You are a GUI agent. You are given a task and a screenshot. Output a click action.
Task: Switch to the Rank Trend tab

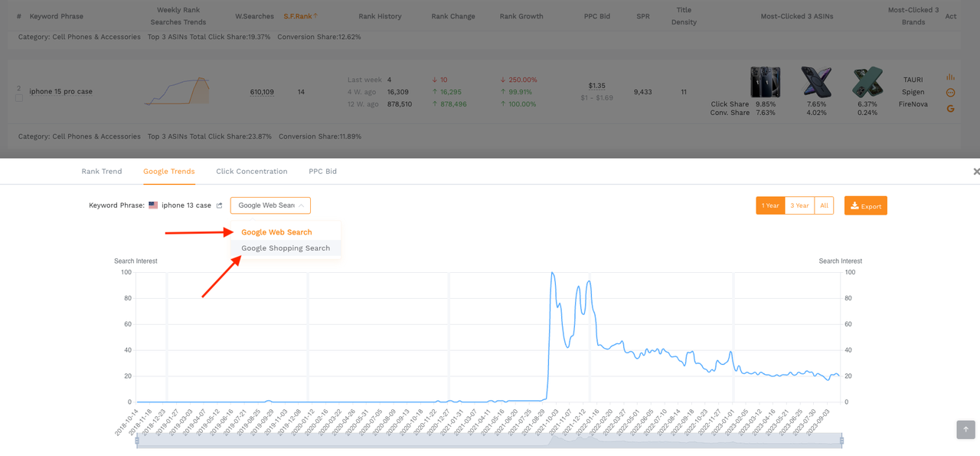click(x=102, y=172)
